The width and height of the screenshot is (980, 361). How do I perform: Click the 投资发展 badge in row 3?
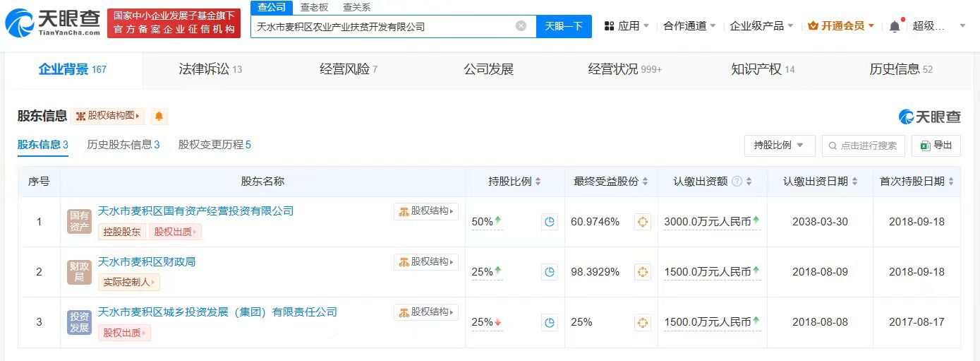pos(80,322)
